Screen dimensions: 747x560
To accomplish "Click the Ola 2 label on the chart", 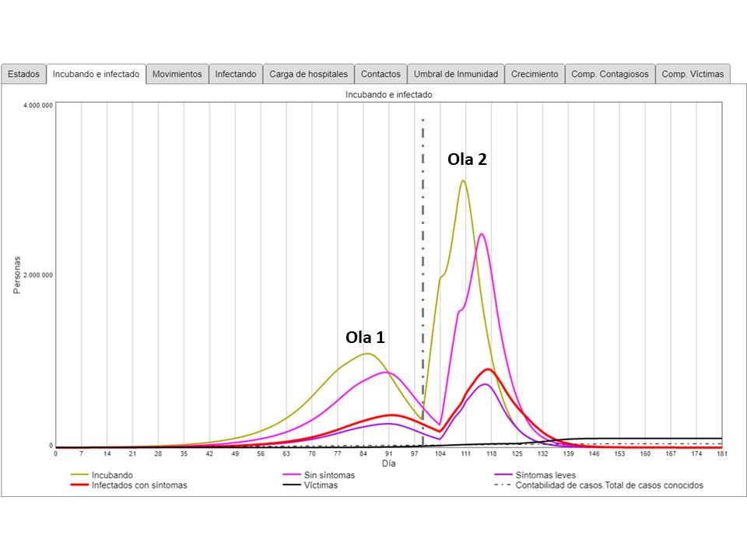I will click(467, 159).
